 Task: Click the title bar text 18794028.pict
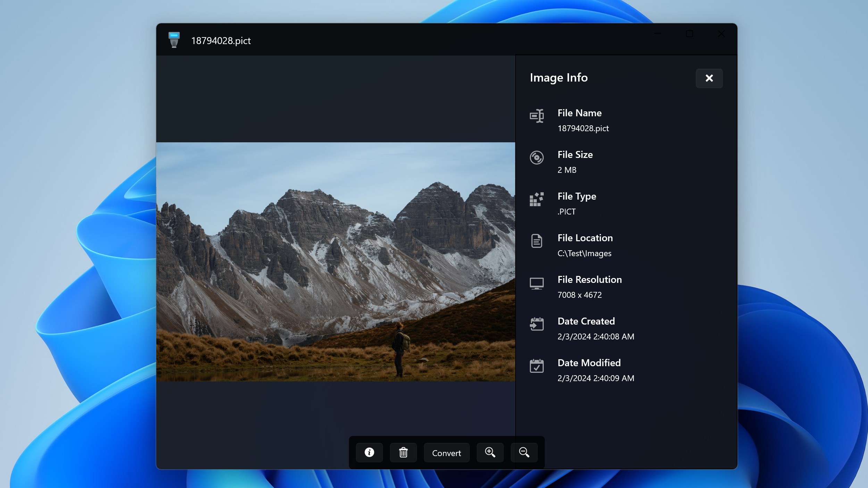(x=221, y=41)
